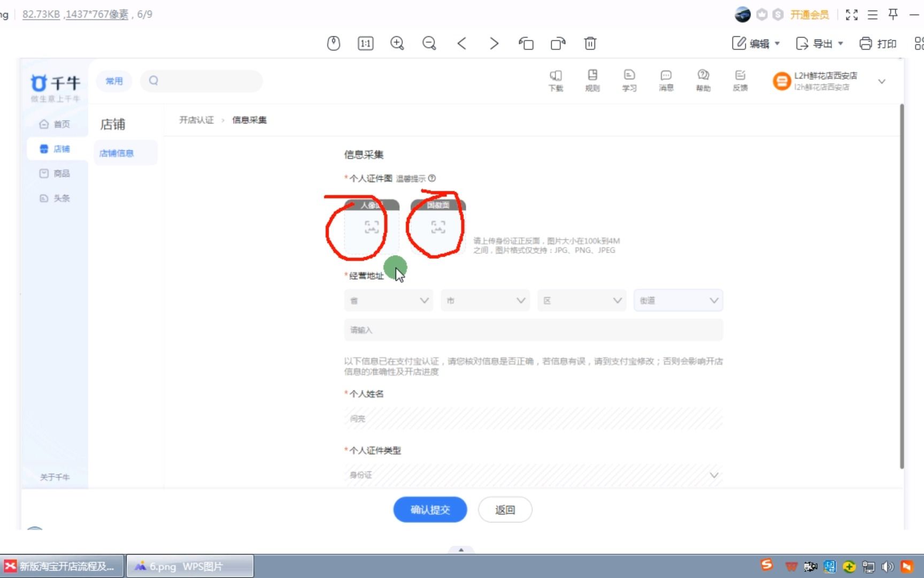Go to the previous image

coord(462,43)
